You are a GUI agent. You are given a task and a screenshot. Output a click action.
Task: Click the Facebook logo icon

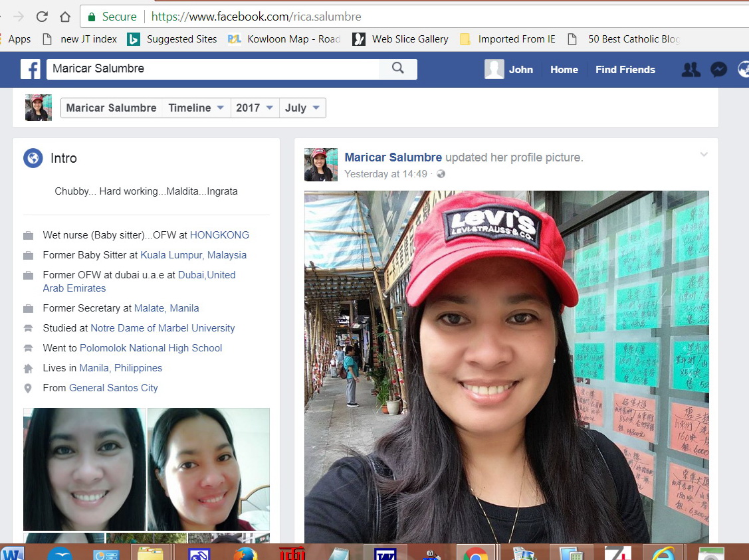pyautogui.click(x=30, y=69)
